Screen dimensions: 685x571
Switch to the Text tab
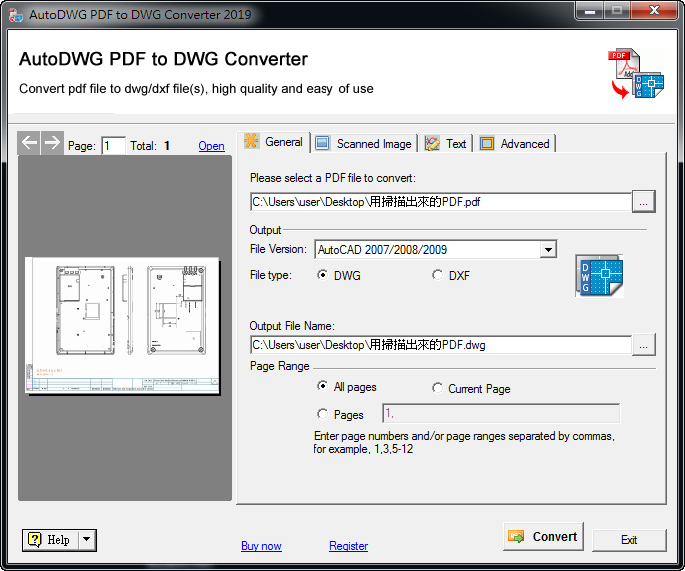coord(446,143)
